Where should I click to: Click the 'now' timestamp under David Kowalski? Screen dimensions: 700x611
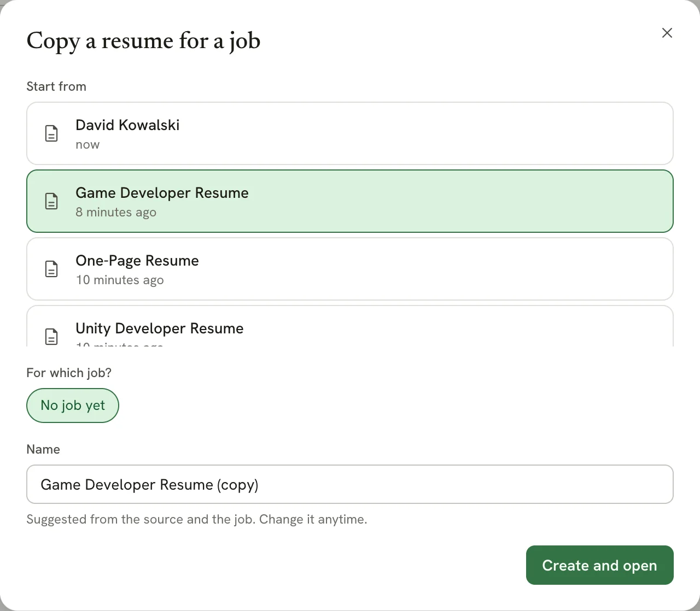point(87,145)
